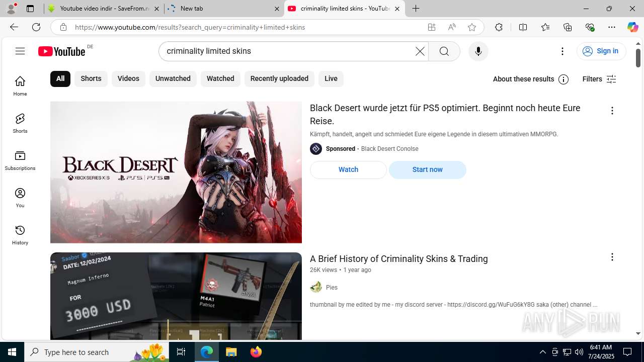Open browser Extensions
644x362 pixels.
(x=499, y=27)
